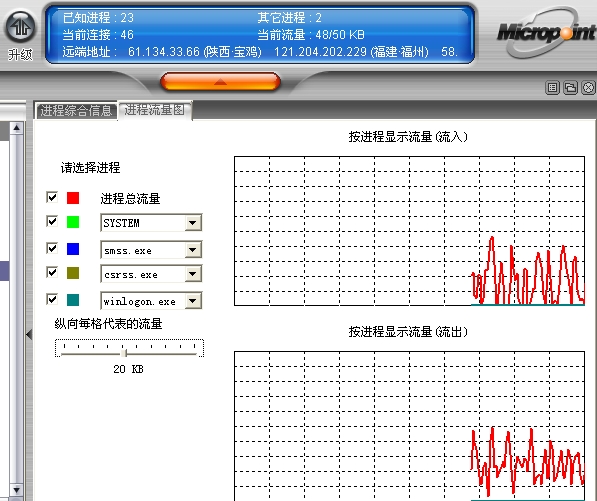Expand the csrss.exe dropdown list
The height and width of the screenshot is (501, 597).
[x=193, y=274]
